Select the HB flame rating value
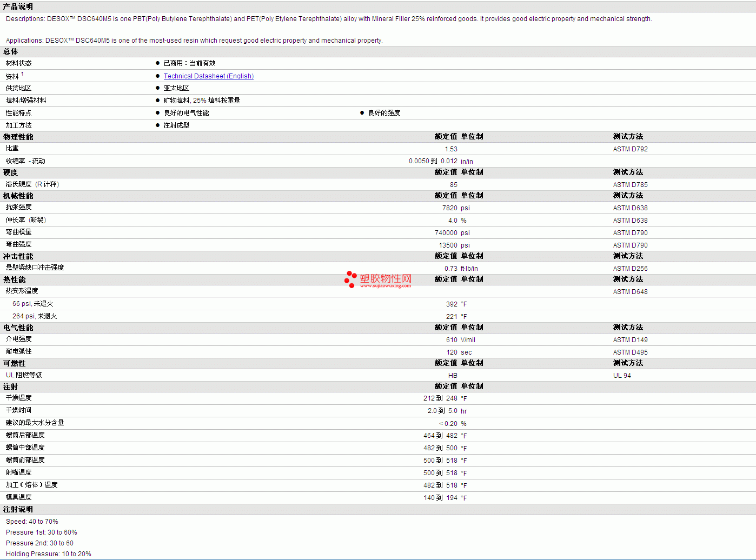The image size is (756, 560). point(453,376)
